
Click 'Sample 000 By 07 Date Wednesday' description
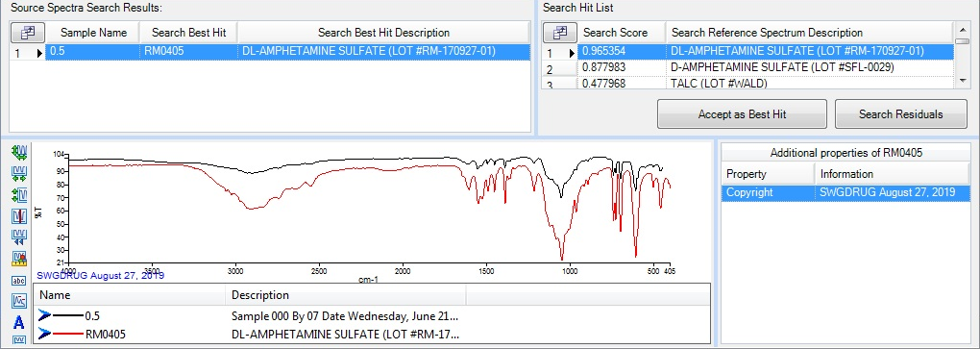tap(345, 316)
